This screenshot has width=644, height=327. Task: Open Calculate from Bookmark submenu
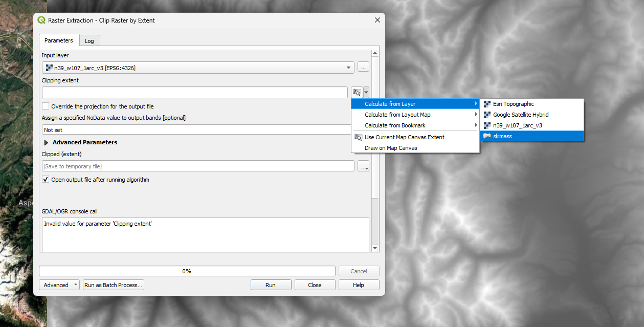pyautogui.click(x=395, y=125)
